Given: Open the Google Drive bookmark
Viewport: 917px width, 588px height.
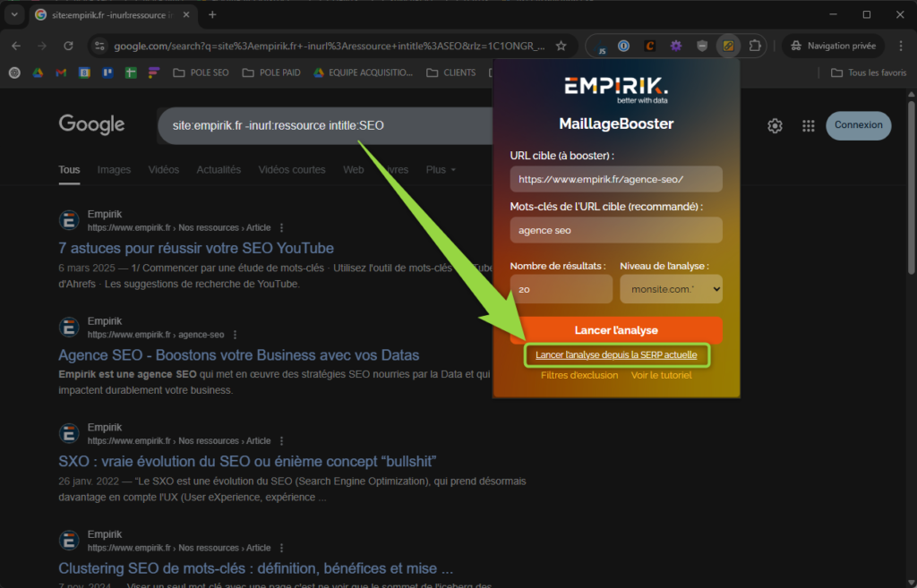Looking at the screenshot, I should pyautogui.click(x=38, y=72).
